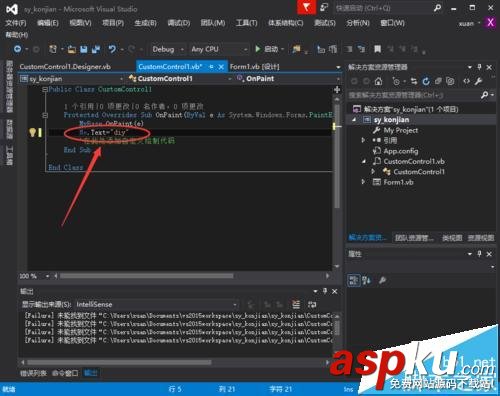The image size is (500, 396).
Task: Open the CustomControl1 class dropdown
Action: [180, 79]
